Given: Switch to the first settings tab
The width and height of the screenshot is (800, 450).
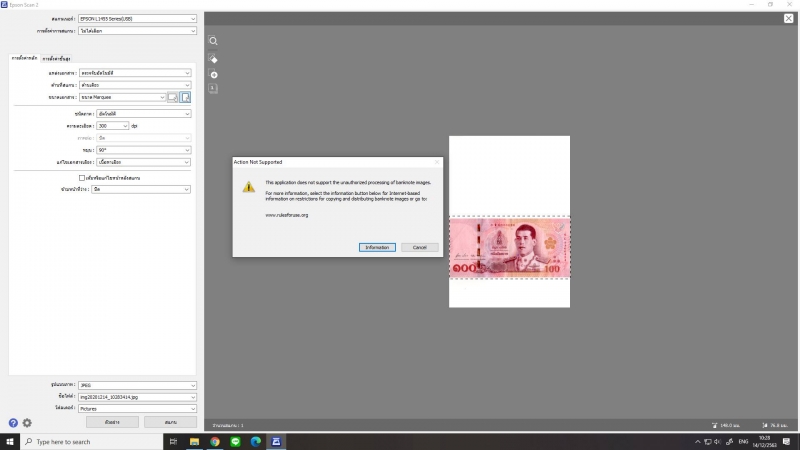Looking at the screenshot, I should 24,58.
